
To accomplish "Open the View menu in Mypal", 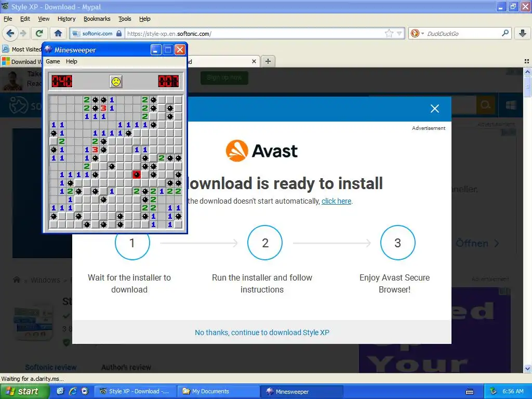I will pos(44,19).
